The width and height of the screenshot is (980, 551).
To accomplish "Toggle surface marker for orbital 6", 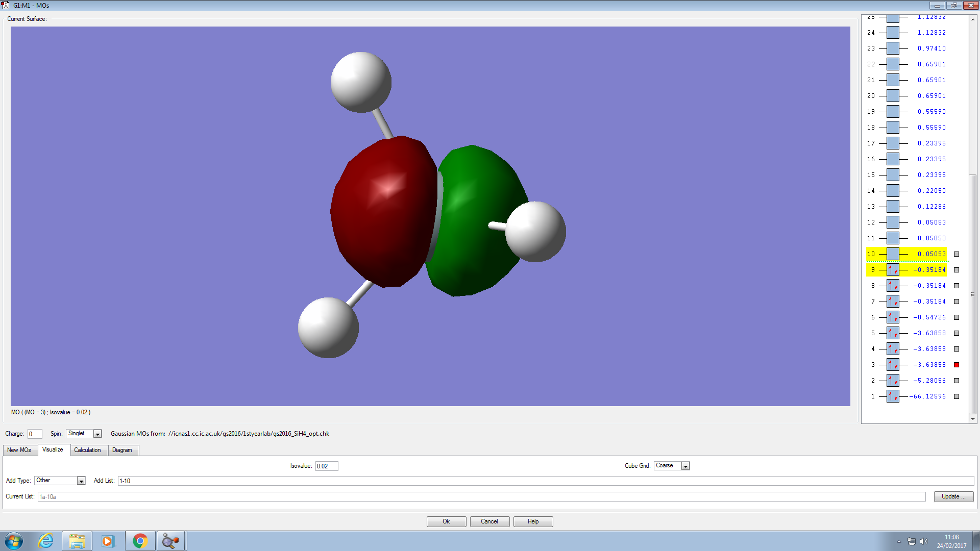I will tap(957, 317).
